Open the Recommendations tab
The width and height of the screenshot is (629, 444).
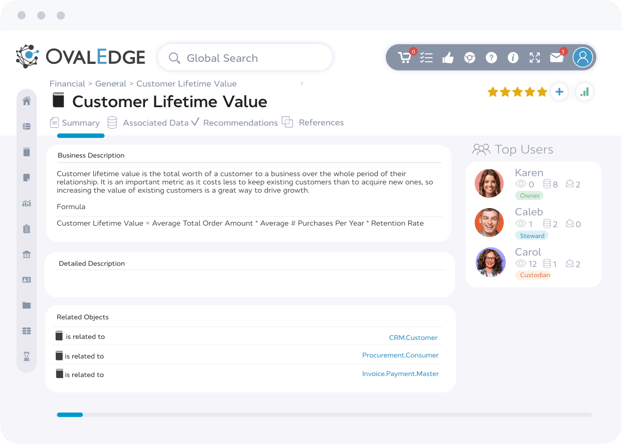pyautogui.click(x=240, y=123)
